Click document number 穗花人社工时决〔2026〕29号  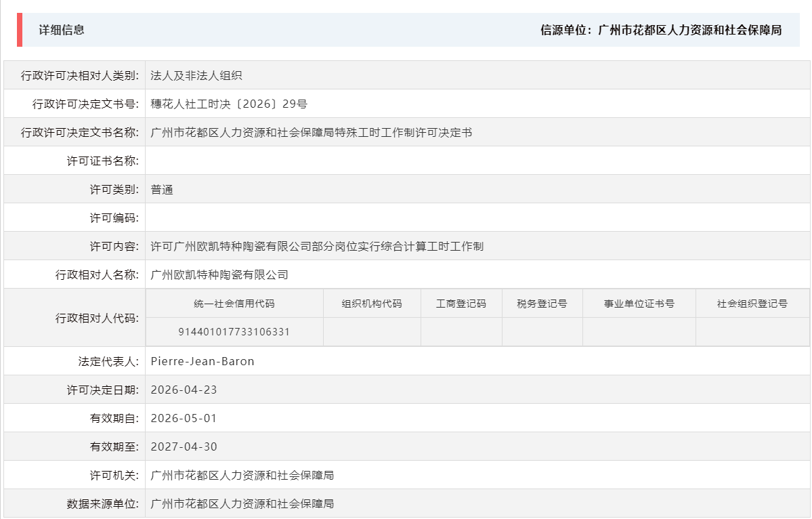coord(229,104)
